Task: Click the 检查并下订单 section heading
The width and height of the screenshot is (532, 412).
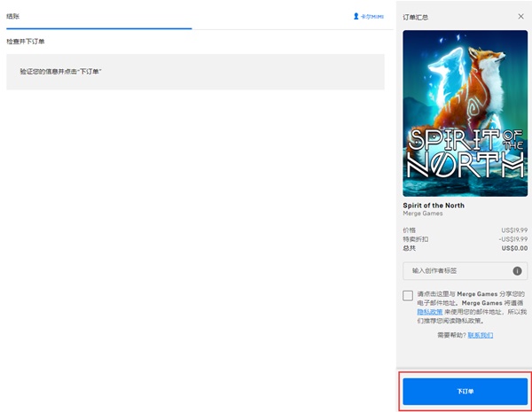Action: pos(25,42)
